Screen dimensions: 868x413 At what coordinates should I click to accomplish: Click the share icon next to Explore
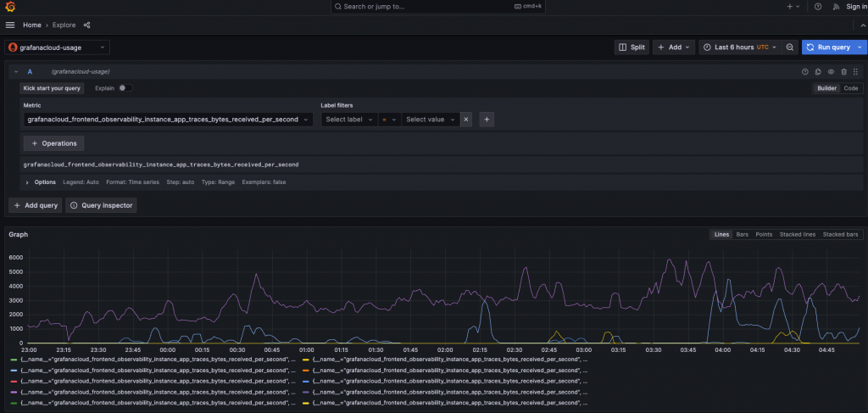click(x=87, y=25)
